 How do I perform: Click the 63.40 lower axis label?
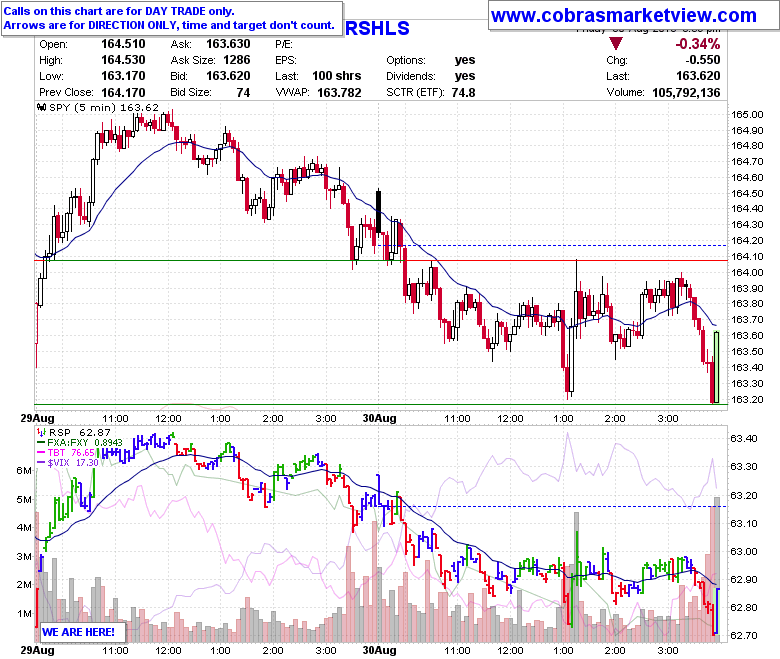click(x=744, y=439)
